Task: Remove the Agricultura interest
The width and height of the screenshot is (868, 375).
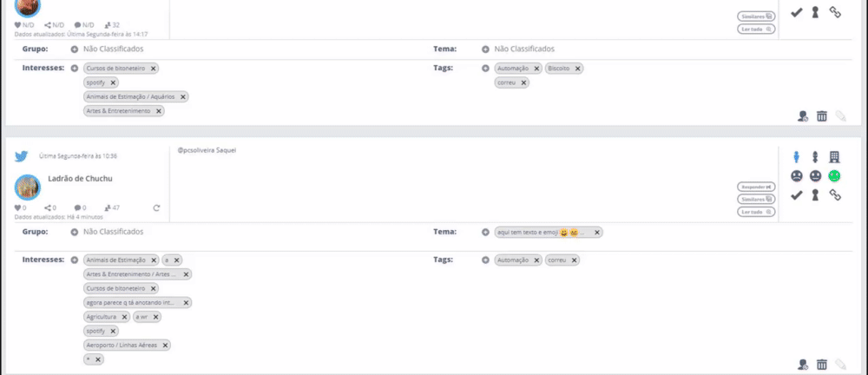Action: (x=125, y=317)
